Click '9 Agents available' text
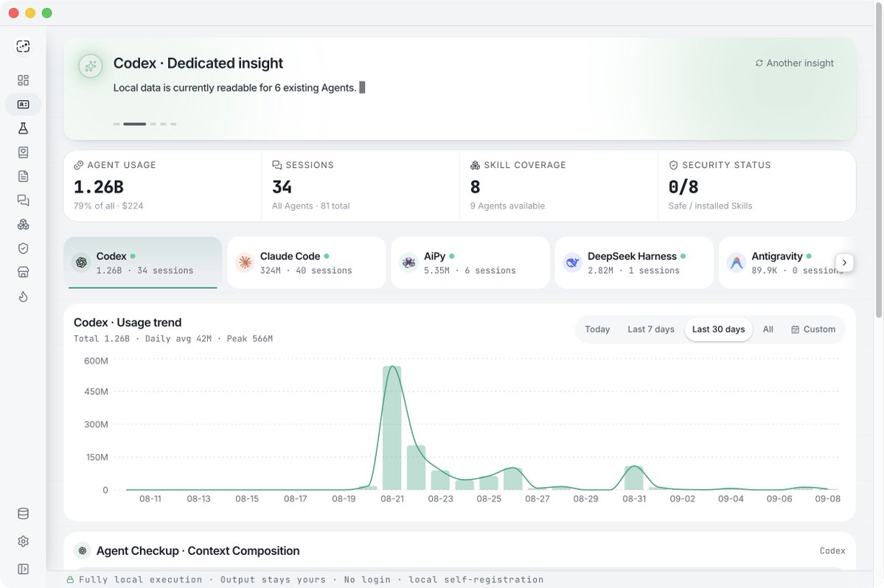The image size is (884, 588). coord(507,206)
